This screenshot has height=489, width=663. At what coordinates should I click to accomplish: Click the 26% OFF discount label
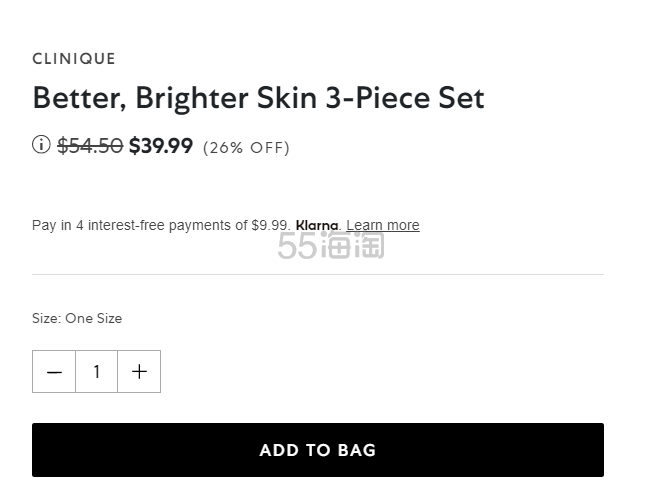tap(246, 148)
